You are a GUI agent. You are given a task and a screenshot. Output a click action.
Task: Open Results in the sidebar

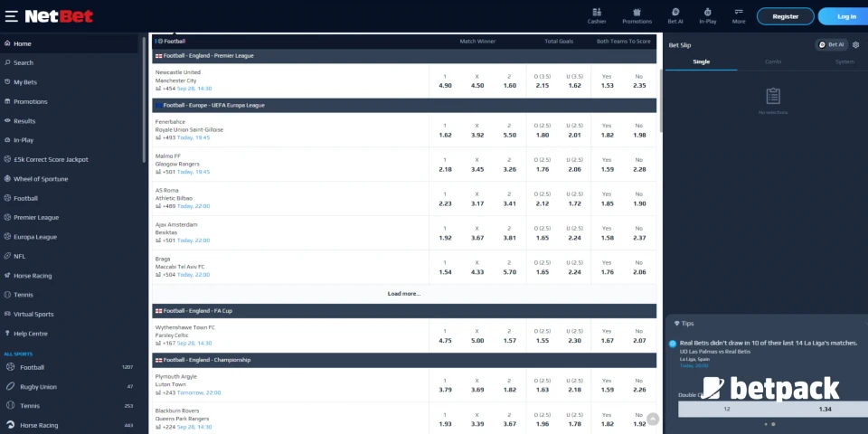pos(69,121)
